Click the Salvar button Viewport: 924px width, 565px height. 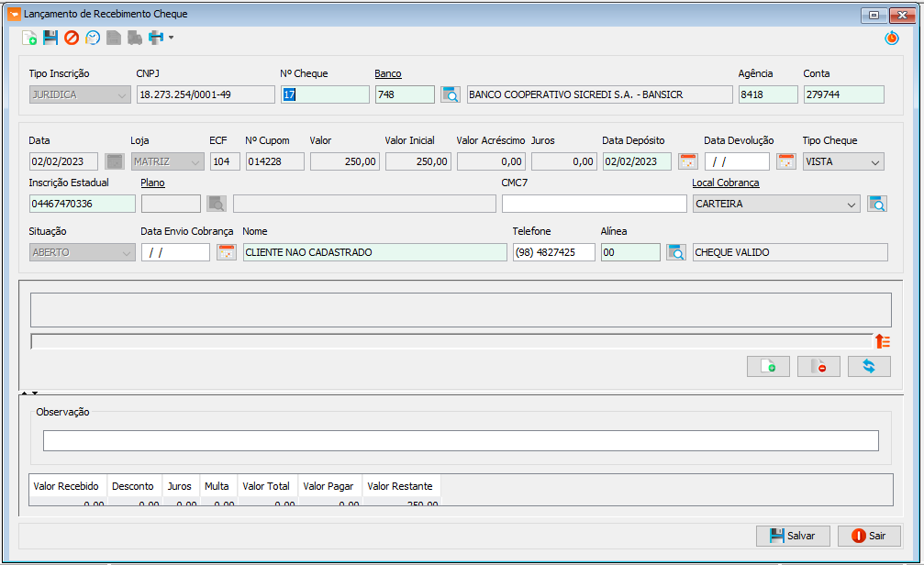click(793, 536)
